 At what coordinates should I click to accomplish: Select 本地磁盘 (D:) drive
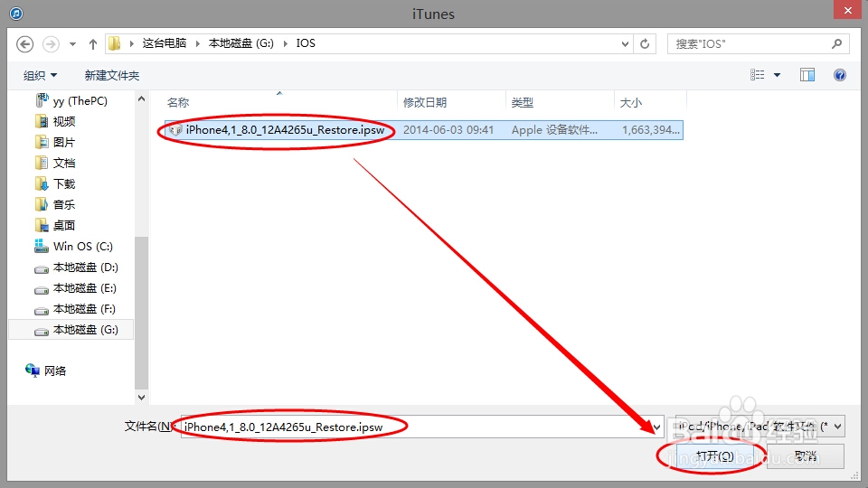[x=85, y=267]
